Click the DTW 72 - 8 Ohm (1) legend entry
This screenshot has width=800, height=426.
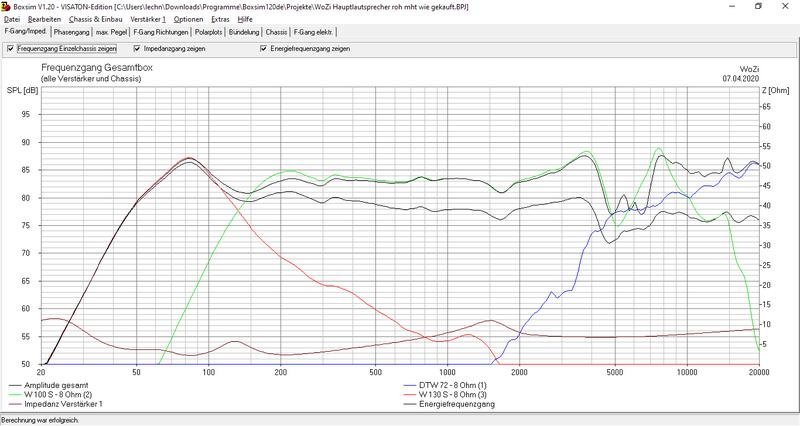pos(445,386)
